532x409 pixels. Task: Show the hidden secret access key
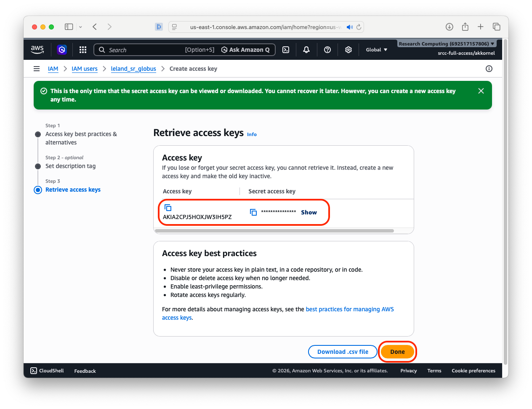click(x=309, y=212)
